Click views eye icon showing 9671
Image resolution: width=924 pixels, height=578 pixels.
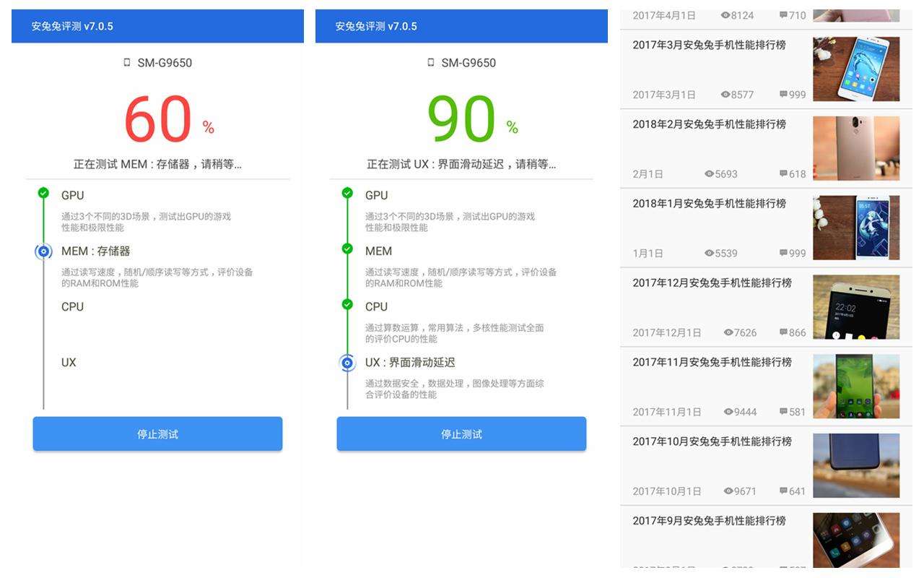click(728, 491)
